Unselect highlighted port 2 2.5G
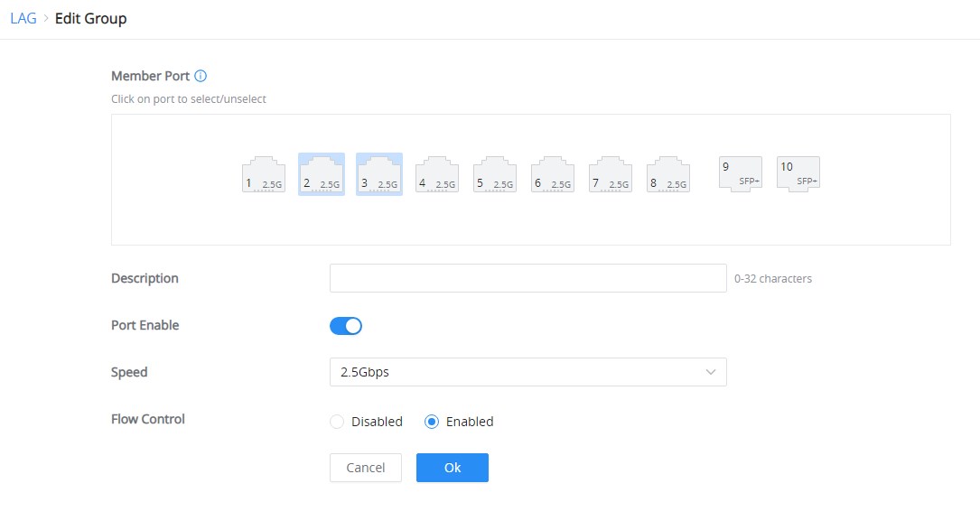 coord(322,174)
